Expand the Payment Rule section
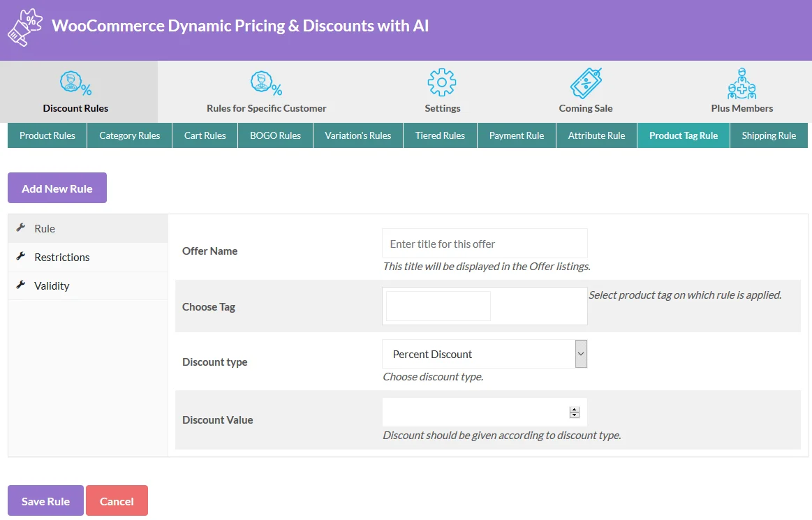Screen dimensions: 812x520 (516, 135)
